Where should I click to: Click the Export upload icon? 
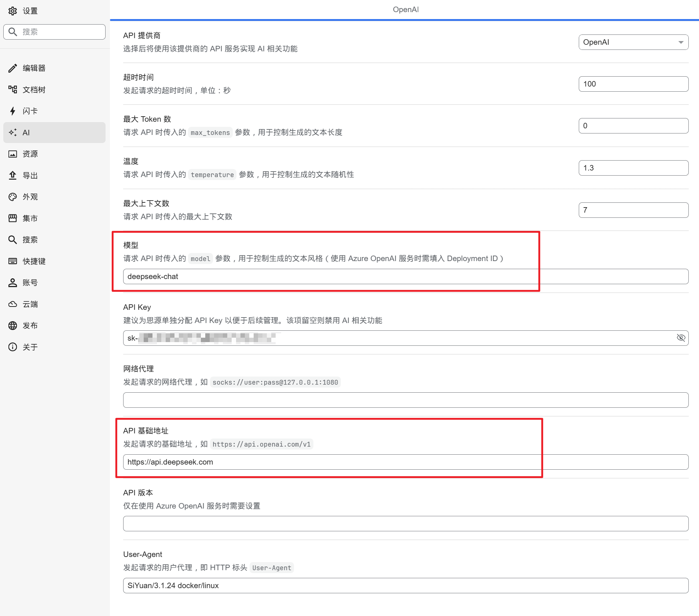pyautogui.click(x=13, y=175)
